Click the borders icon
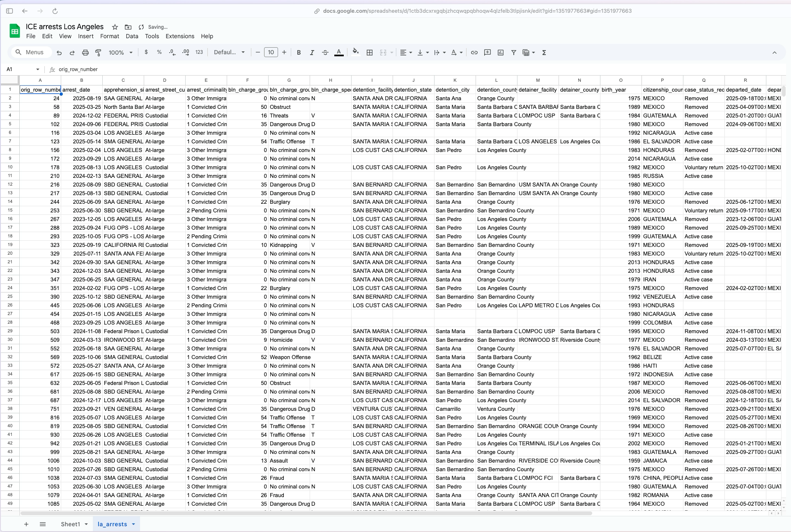 pyautogui.click(x=370, y=53)
